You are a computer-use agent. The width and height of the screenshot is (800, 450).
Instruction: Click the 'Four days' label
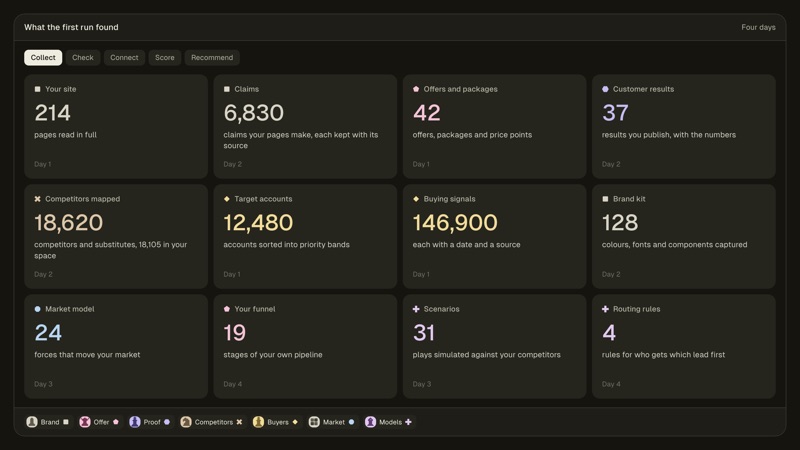(758, 28)
